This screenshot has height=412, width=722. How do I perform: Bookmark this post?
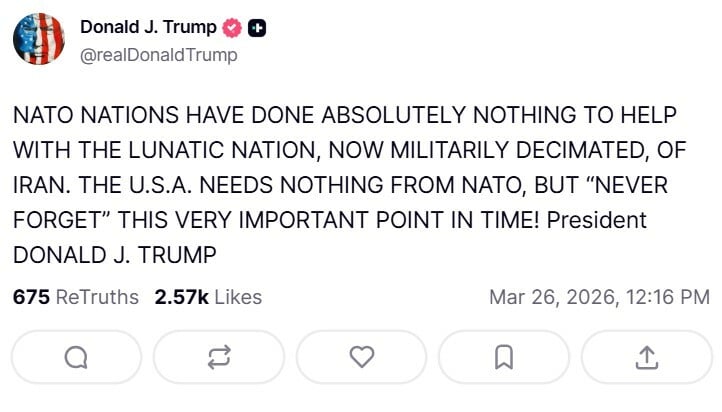504,356
